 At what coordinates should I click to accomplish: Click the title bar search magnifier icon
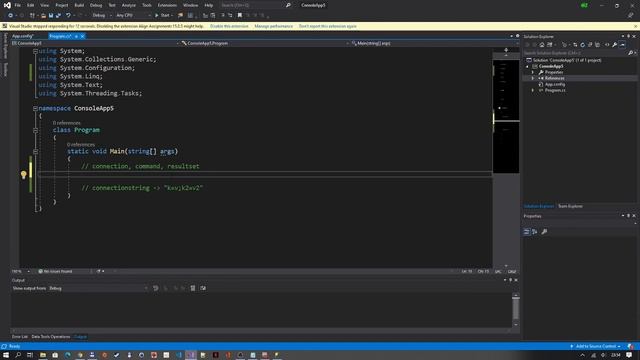(288, 5)
